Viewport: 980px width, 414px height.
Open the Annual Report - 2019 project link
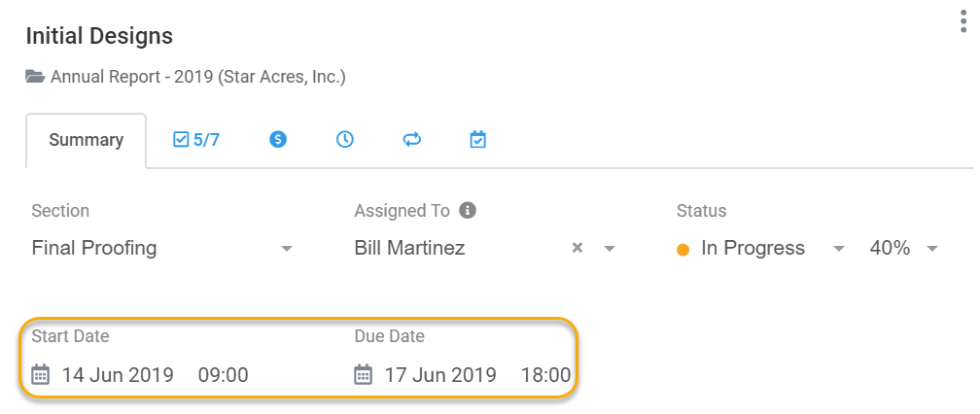coord(198,78)
